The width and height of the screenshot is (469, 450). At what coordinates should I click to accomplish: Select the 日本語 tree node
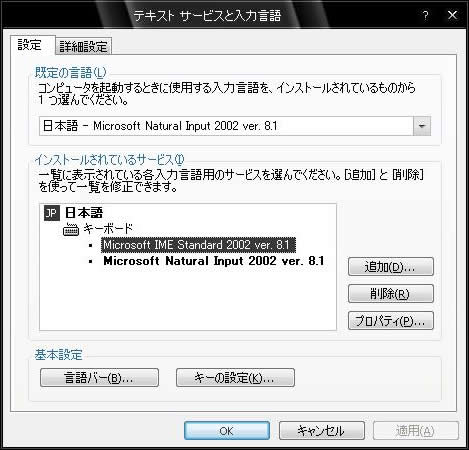[84, 213]
